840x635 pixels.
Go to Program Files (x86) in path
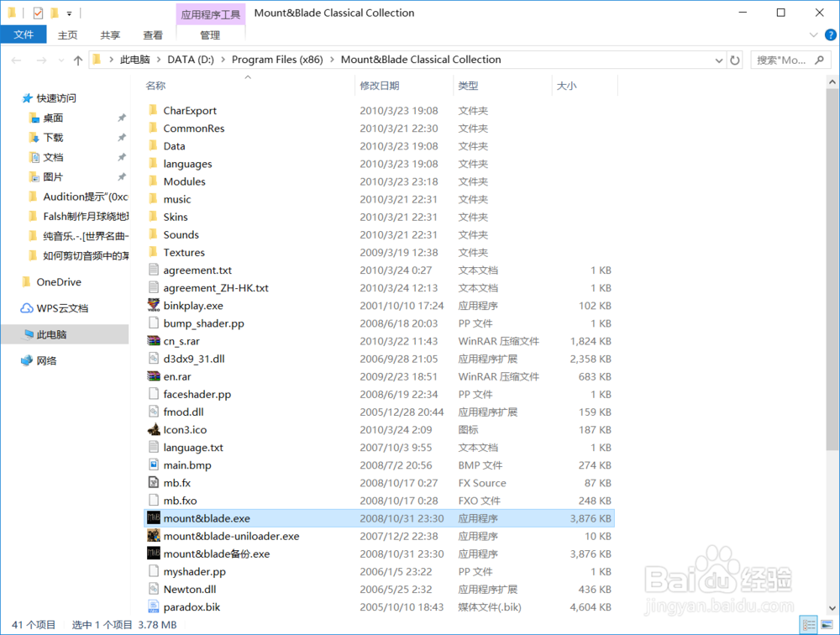click(x=277, y=60)
